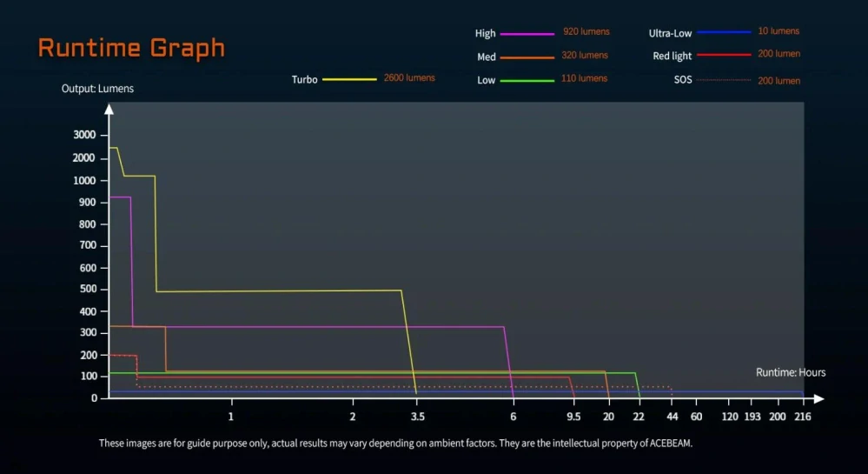Click the Runtime: Hours axis title
The height and width of the screenshot is (474, 868).
(791, 372)
